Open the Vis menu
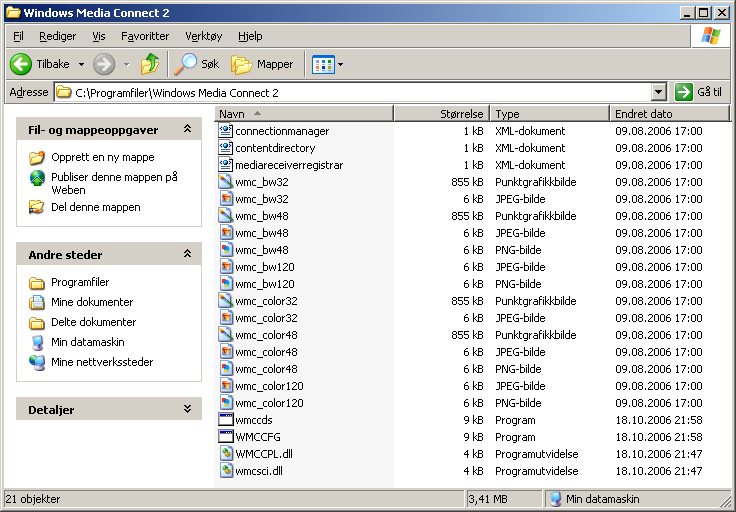The width and height of the screenshot is (736, 512). [99, 36]
